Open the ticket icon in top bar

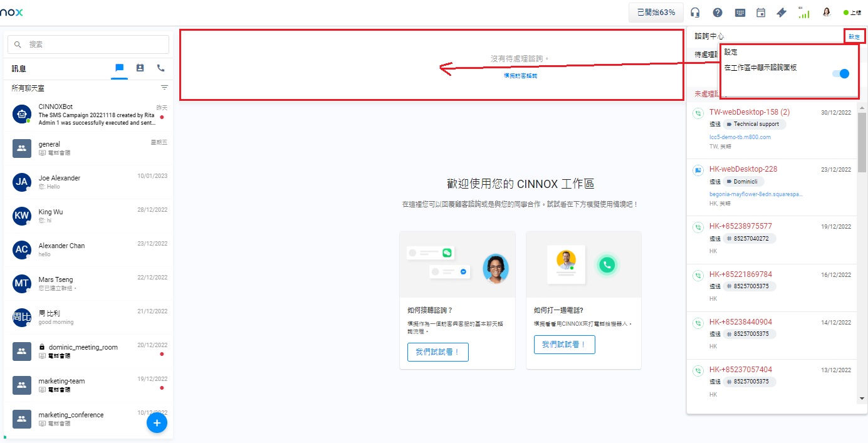(782, 13)
